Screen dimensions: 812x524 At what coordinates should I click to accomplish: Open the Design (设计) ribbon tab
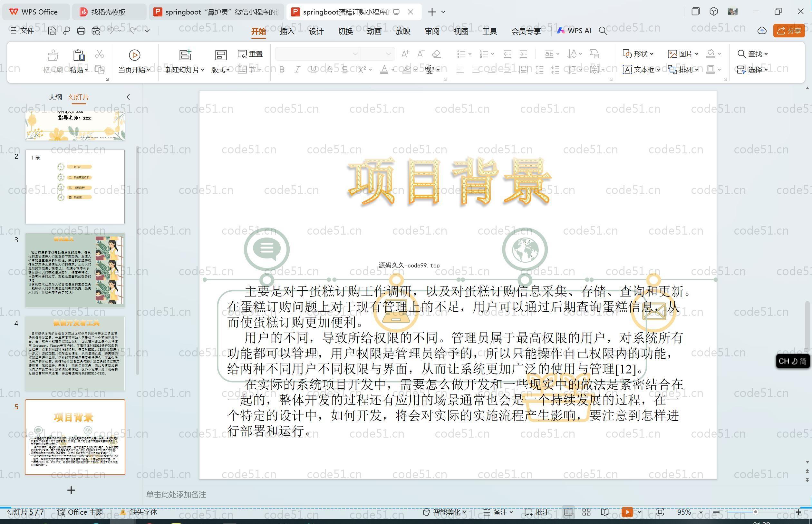tap(316, 31)
